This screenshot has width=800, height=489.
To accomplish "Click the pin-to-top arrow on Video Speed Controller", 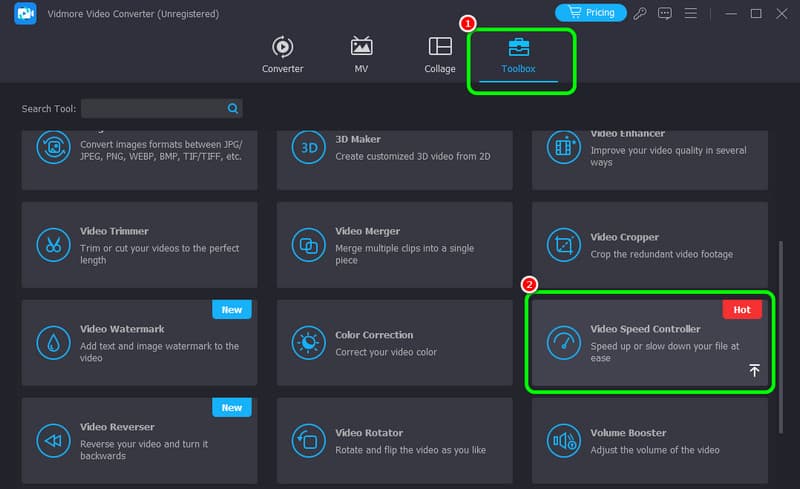I will (x=754, y=370).
